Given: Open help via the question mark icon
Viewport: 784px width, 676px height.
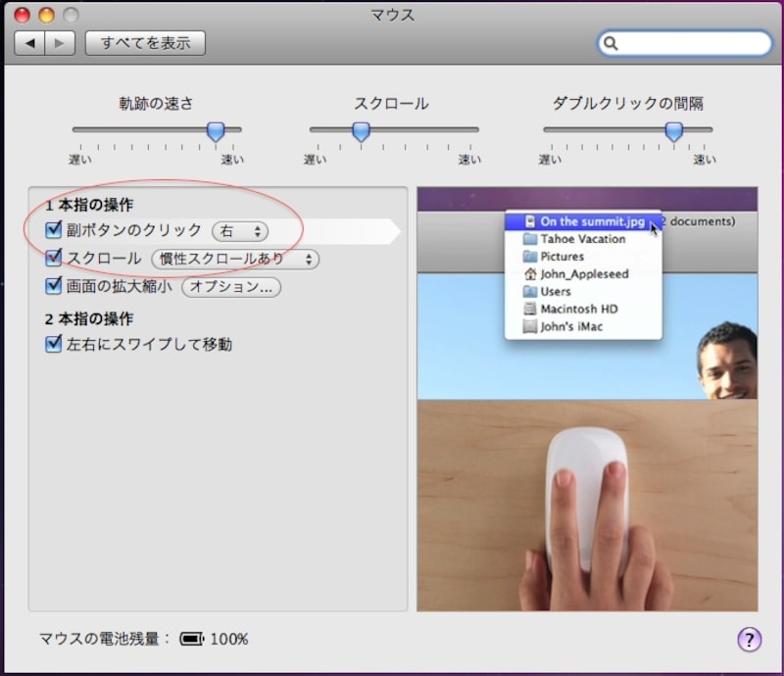Looking at the screenshot, I should (x=749, y=639).
